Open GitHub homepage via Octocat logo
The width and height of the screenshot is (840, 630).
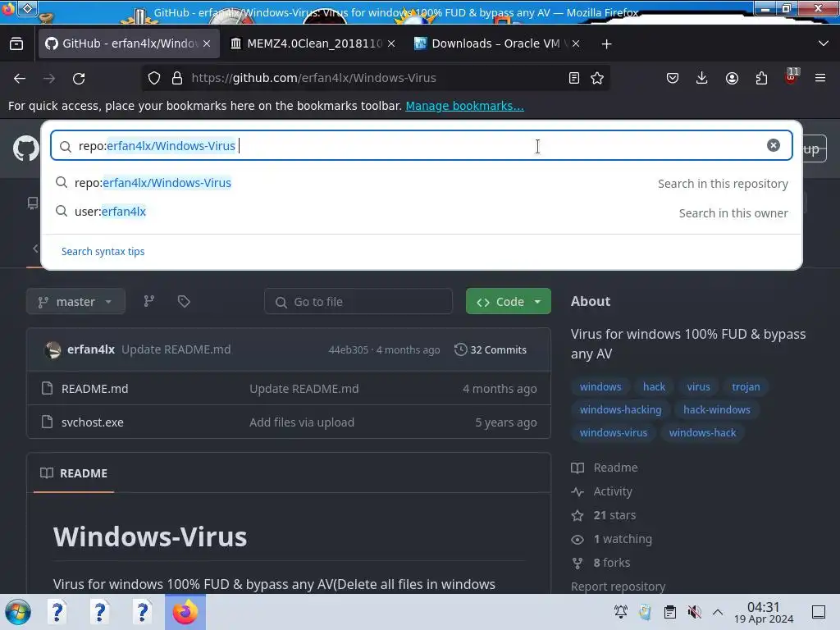point(25,148)
